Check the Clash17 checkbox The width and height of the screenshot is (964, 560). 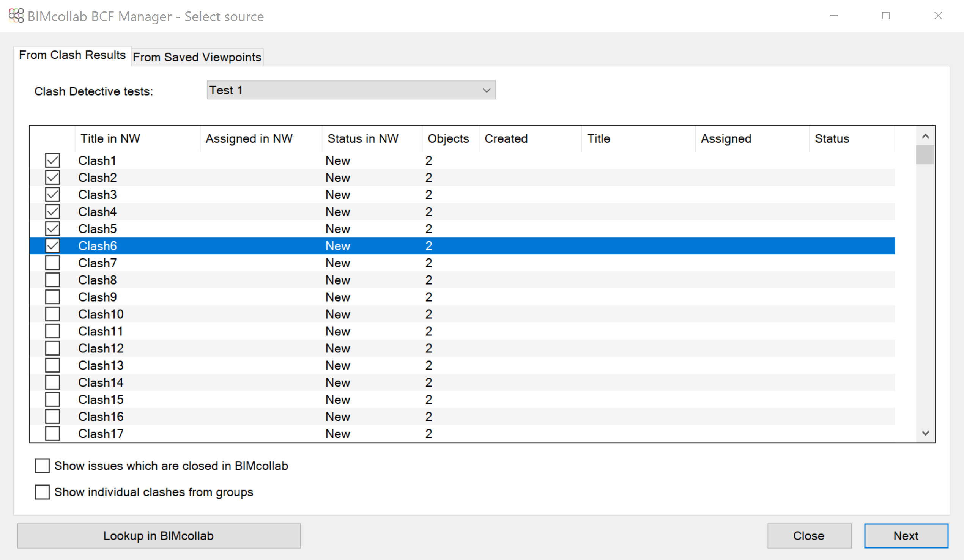coord(52,433)
